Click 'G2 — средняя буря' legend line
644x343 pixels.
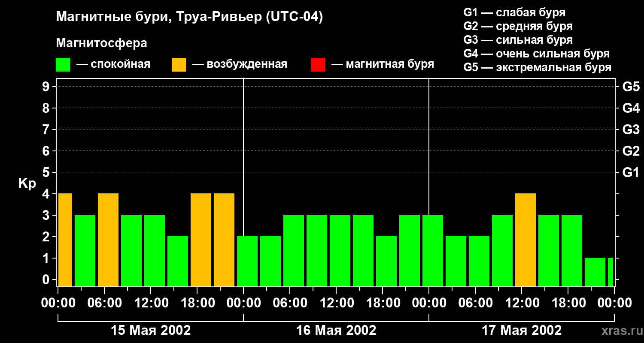(518, 26)
